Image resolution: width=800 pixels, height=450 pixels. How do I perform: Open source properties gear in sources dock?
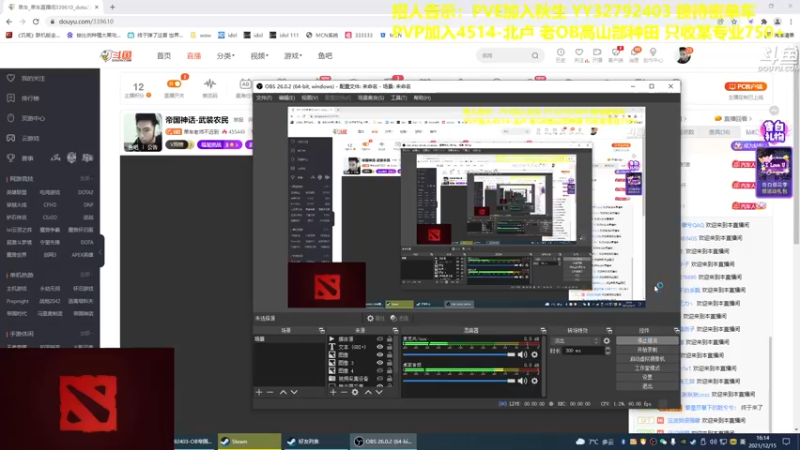pyautogui.click(x=355, y=392)
